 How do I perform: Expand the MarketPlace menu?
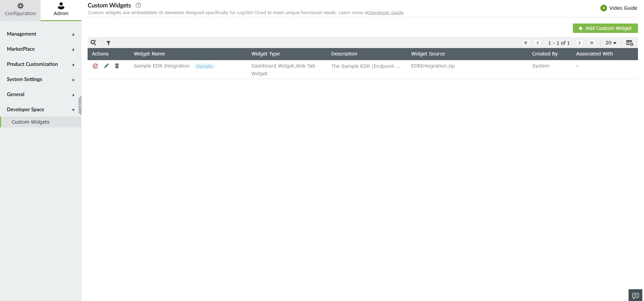click(x=41, y=49)
